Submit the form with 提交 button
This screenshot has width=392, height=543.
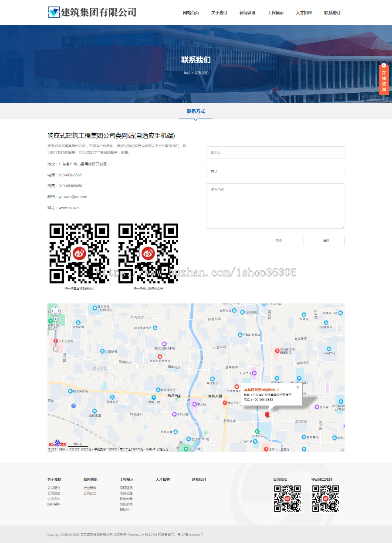coord(279,240)
